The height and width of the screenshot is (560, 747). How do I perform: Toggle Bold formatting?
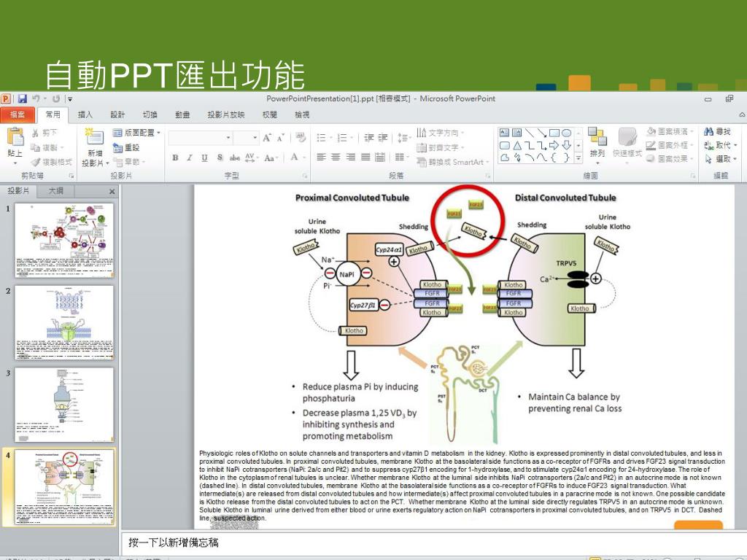point(175,157)
